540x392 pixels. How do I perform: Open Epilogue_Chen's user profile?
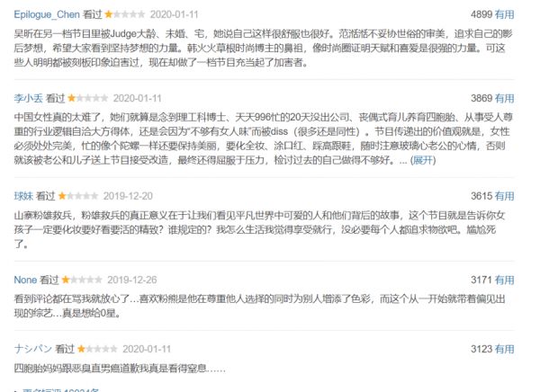click(47, 14)
